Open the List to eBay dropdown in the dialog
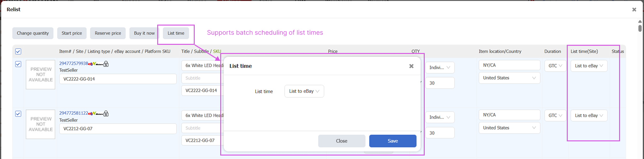The width and height of the screenshot is (644, 159). [304, 91]
